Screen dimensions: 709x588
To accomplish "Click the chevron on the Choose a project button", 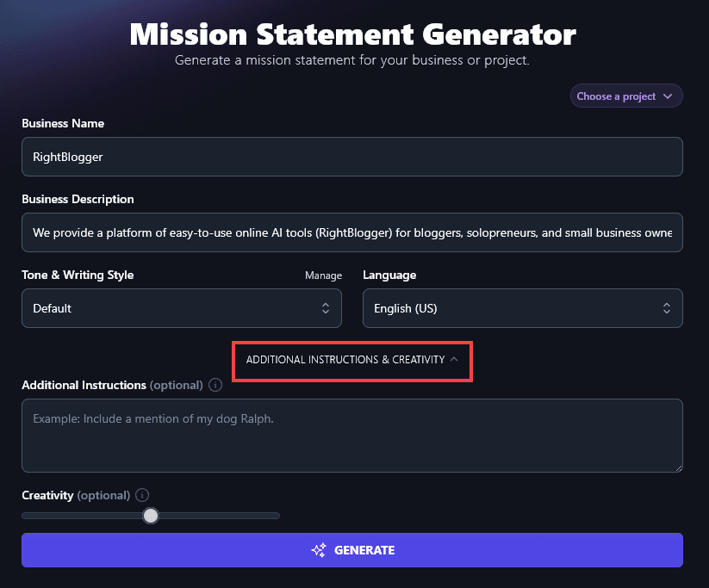I will [x=670, y=96].
